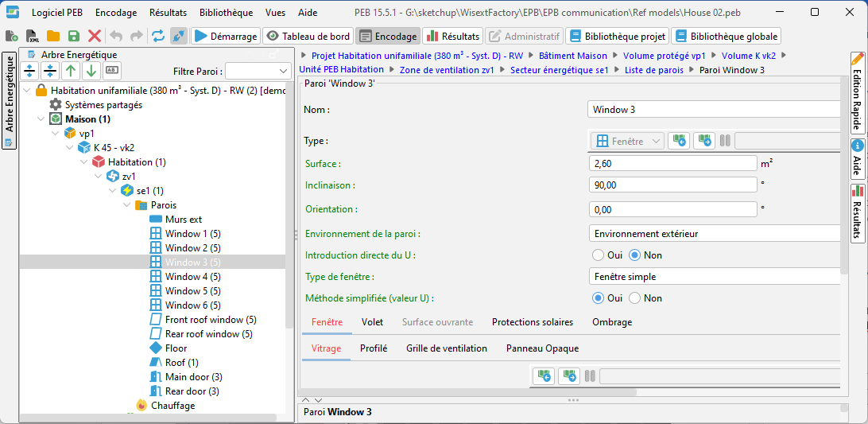Click the tree panel vertical scrollbar

tap(289, 239)
